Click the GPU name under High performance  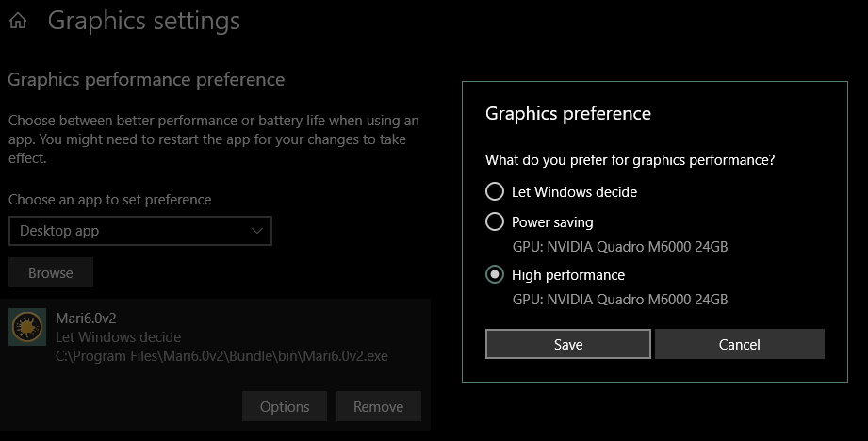(x=620, y=300)
